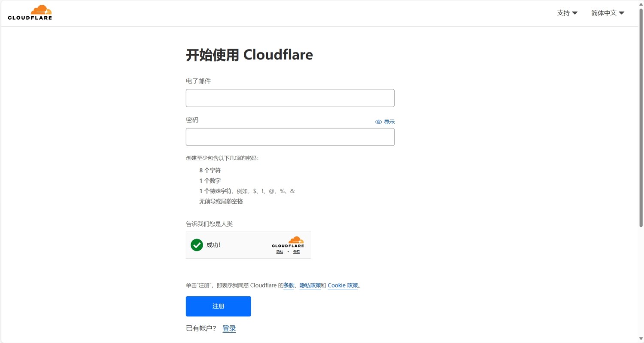This screenshot has width=644, height=343.
Task: Click the "1 个数字" password requirement
Action: pos(210,181)
